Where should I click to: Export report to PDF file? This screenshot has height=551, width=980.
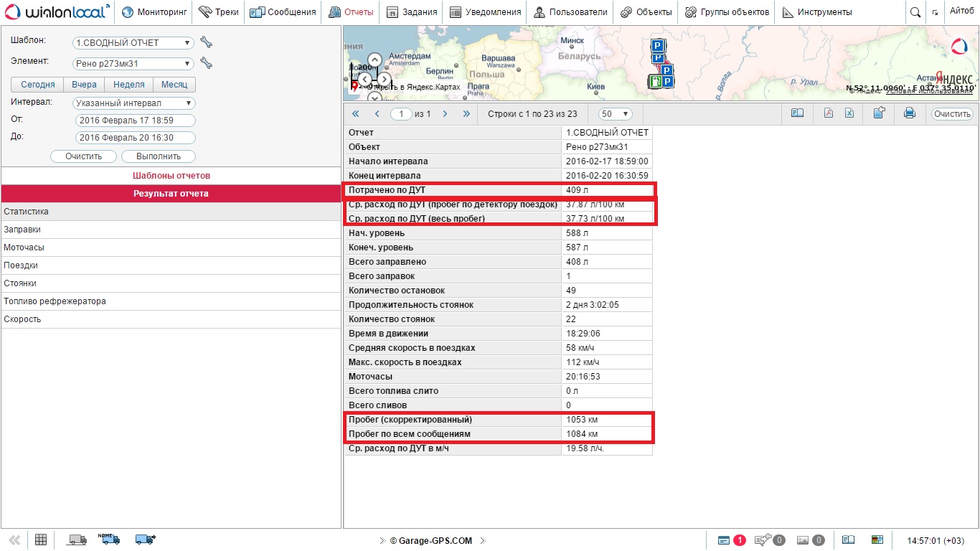(x=828, y=113)
